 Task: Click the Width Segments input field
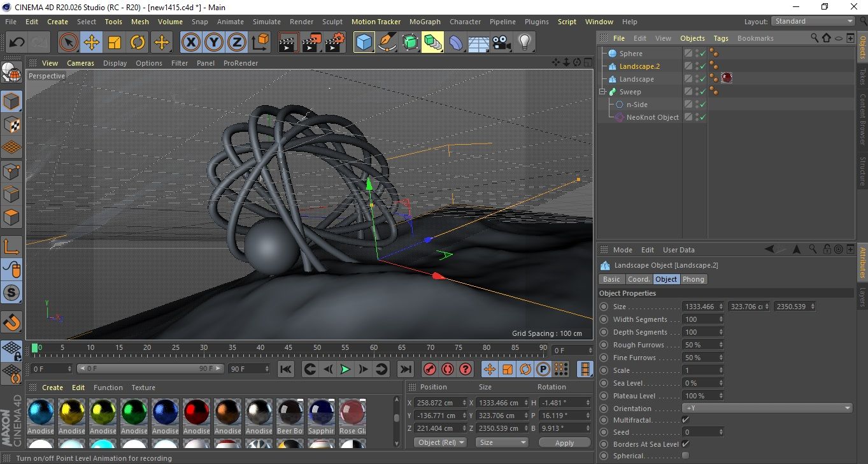click(700, 319)
